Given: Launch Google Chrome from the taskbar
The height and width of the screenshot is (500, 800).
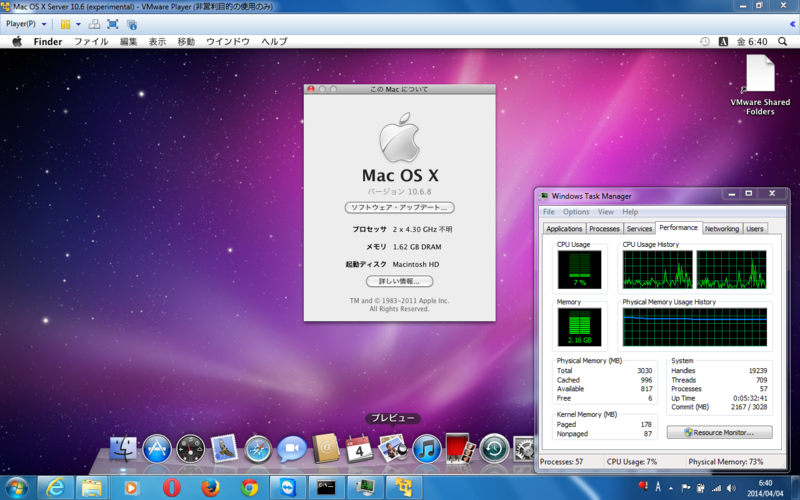Looking at the screenshot, I should pyautogui.click(x=249, y=488).
